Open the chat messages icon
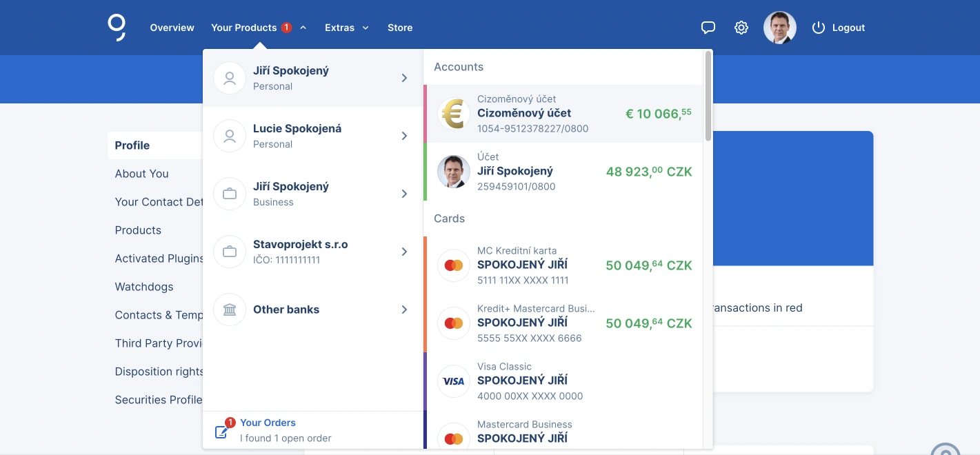Screen dimensions: 980x455 [708, 28]
